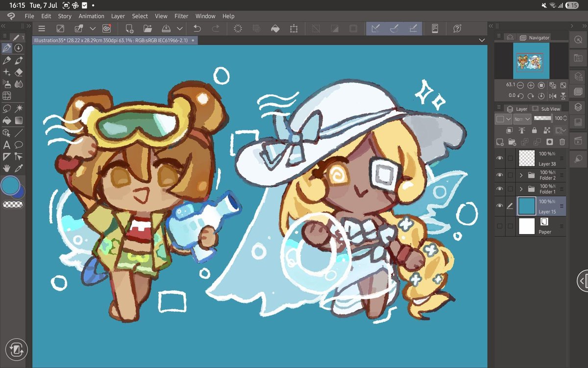Select the Blend tool

tap(19, 84)
